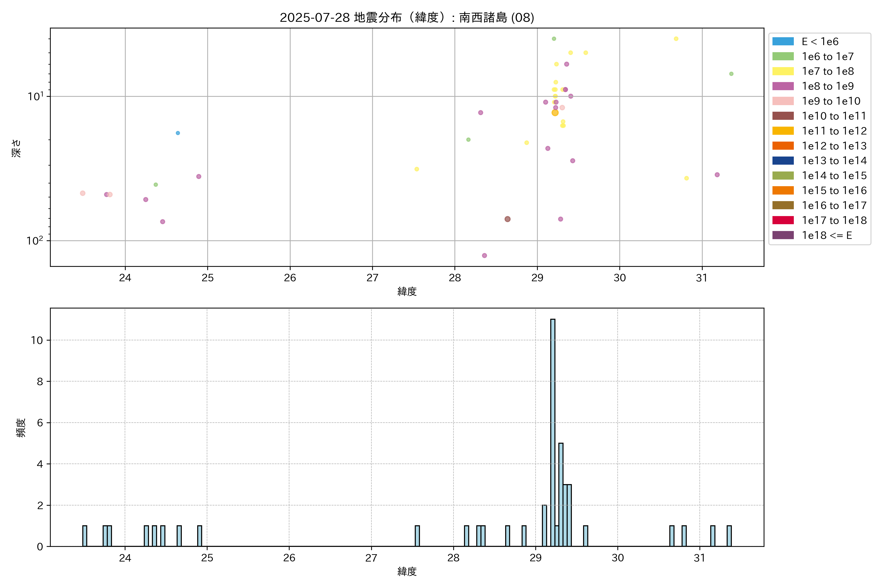This screenshot has width=882, height=588.
Task: Click the large orange scatter point near 29.2
Action: [x=555, y=112]
